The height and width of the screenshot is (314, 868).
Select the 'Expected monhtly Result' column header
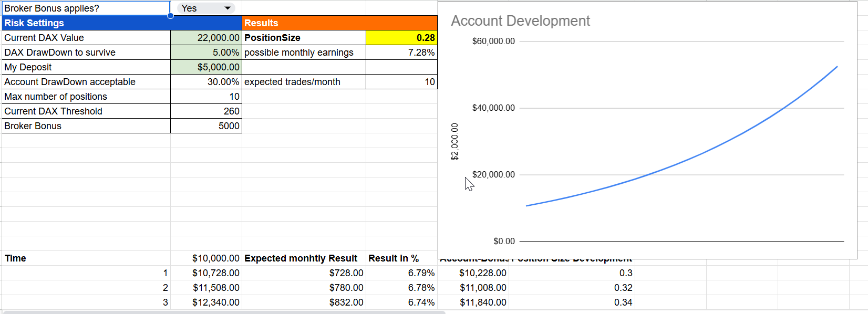point(301,258)
